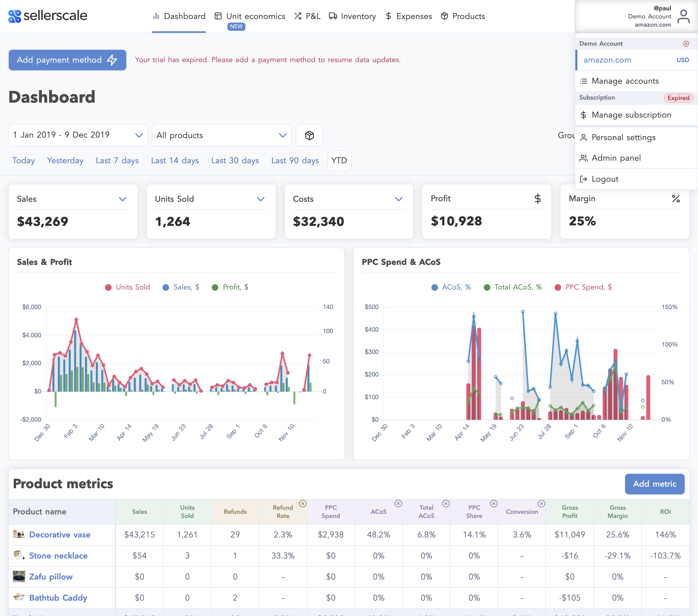The height and width of the screenshot is (616, 698).
Task: Remove the Refund Rate column with its x icon
Action: (x=303, y=503)
